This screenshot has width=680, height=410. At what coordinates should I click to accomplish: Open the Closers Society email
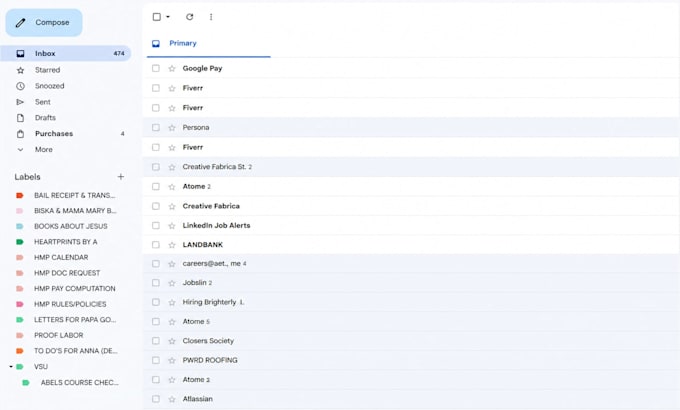[x=411, y=341]
